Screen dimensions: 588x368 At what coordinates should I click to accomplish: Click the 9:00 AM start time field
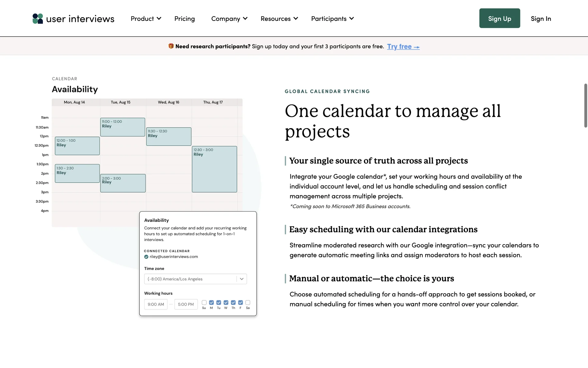pos(156,304)
